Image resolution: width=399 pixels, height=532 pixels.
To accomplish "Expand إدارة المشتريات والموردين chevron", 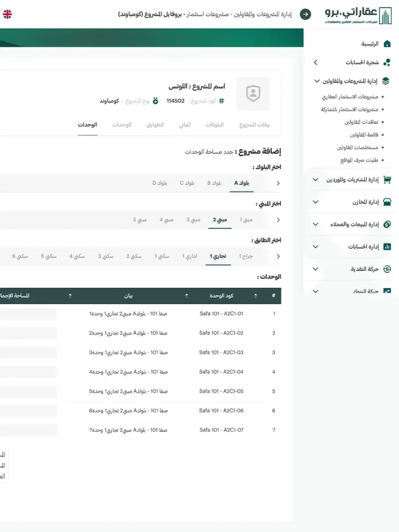I will 316,179.
